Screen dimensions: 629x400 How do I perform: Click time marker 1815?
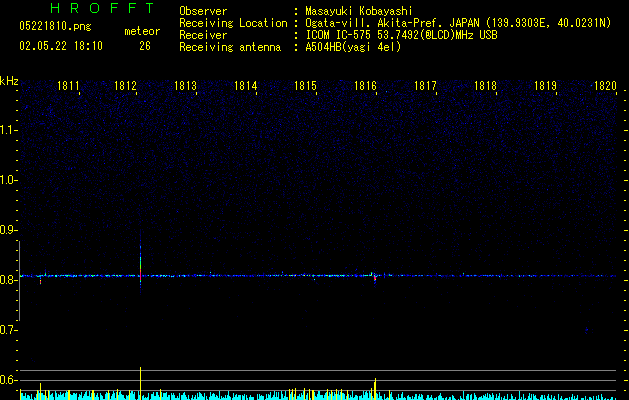click(306, 86)
